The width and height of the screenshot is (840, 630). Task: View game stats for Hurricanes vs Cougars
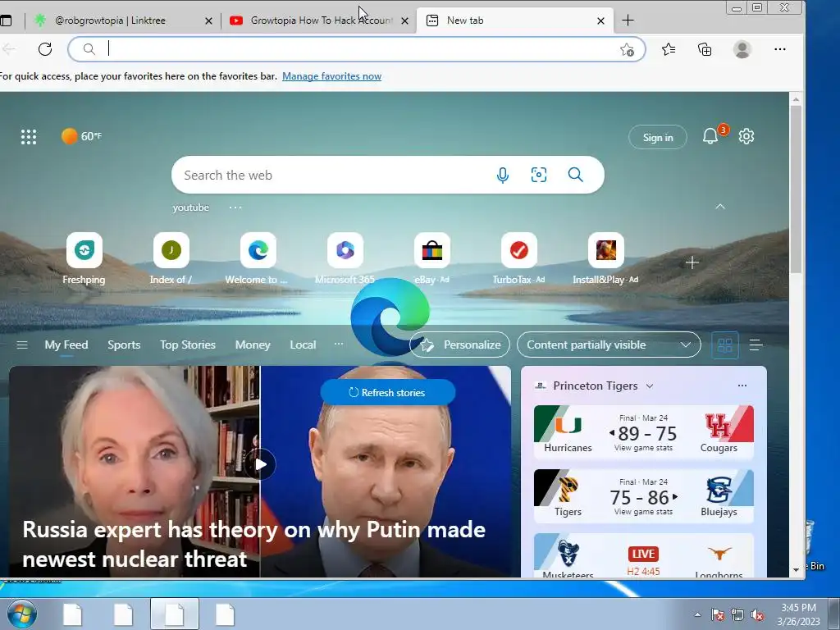tap(643, 448)
